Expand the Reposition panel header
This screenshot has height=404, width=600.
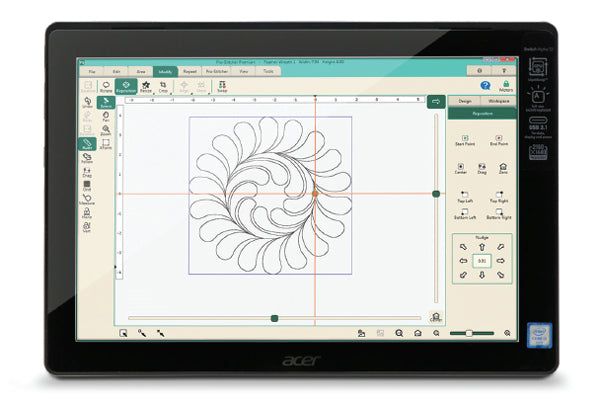[x=482, y=115]
